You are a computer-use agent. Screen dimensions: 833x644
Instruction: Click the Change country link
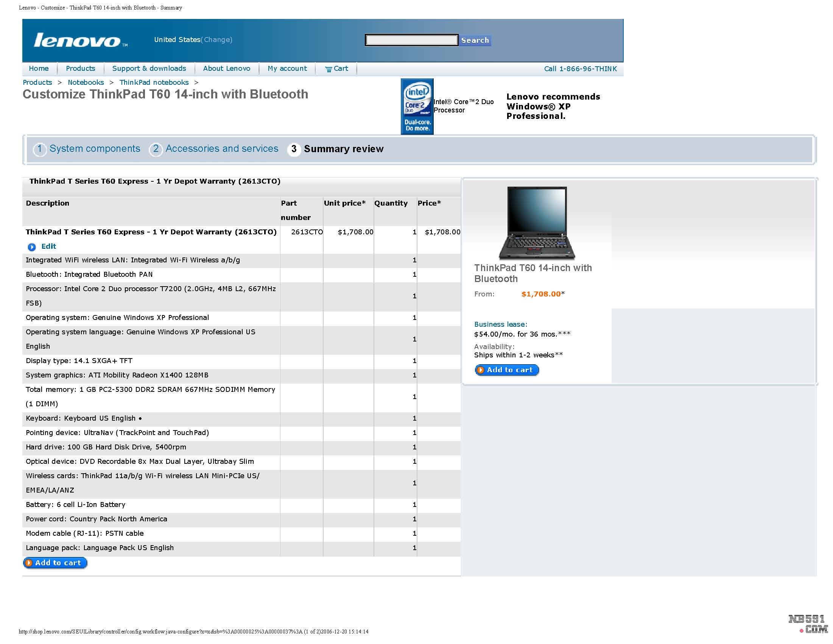[217, 40]
